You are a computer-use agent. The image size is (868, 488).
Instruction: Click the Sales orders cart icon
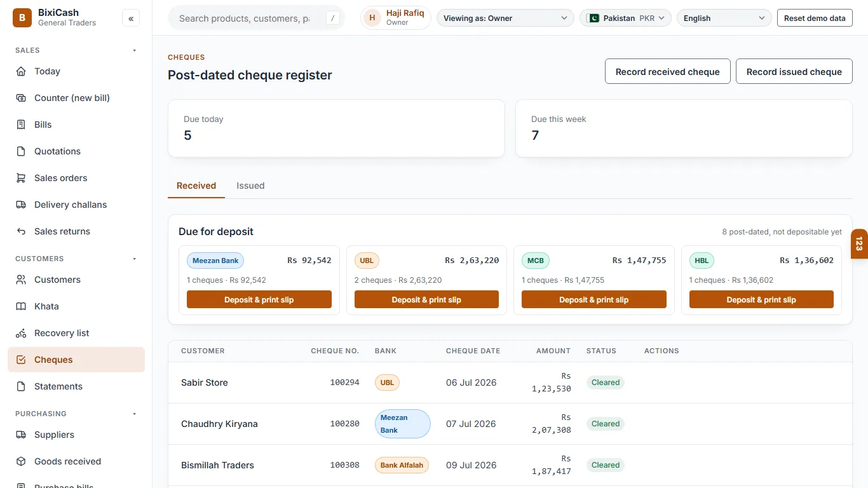(x=21, y=178)
